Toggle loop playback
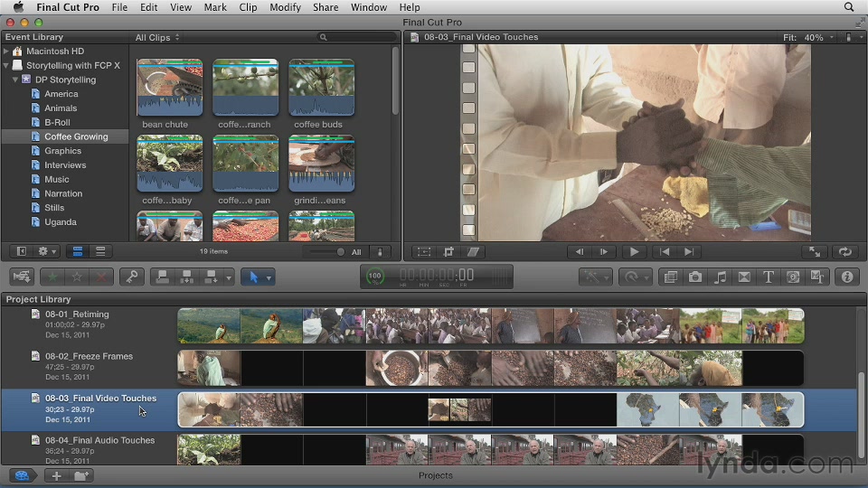Image resolution: width=868 pixels, height=488 pixels. click(844, 252)
